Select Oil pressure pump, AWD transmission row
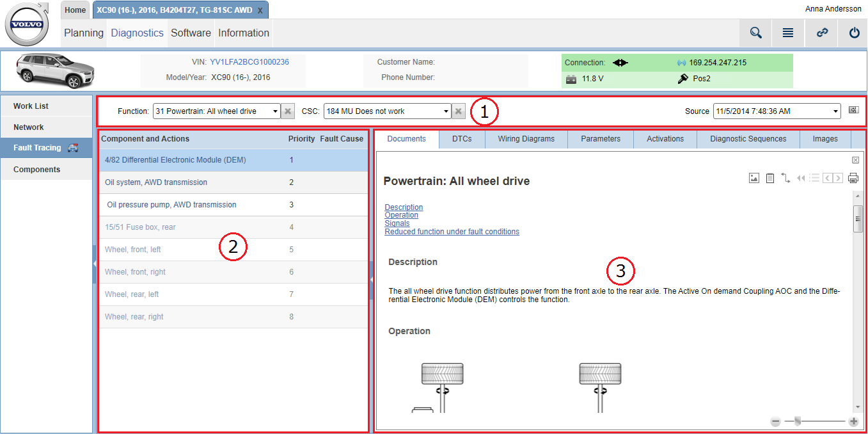The height and width of the screenshot is (434, 868). tap(233, 205)
